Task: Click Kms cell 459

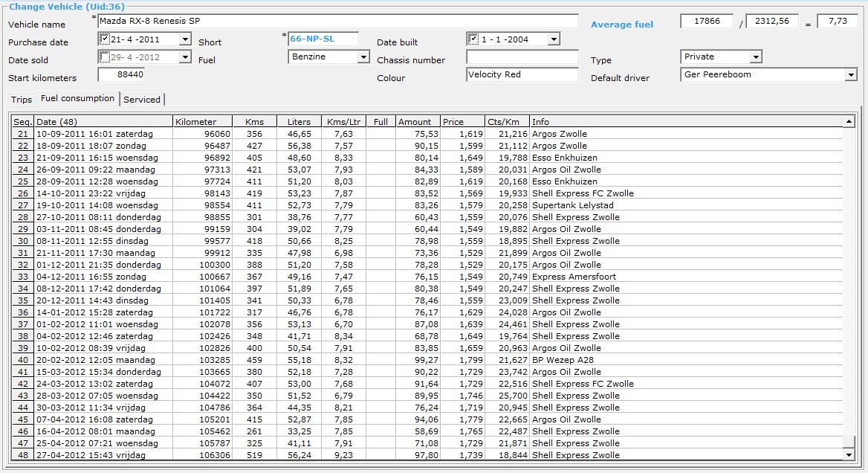Action: pyautogui.click(x=254, y=360)
